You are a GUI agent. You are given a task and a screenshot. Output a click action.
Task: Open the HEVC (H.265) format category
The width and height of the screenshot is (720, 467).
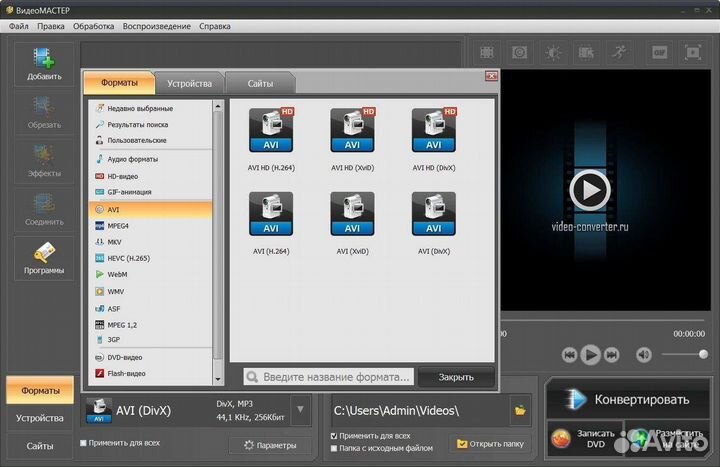(x=128, y=258)
